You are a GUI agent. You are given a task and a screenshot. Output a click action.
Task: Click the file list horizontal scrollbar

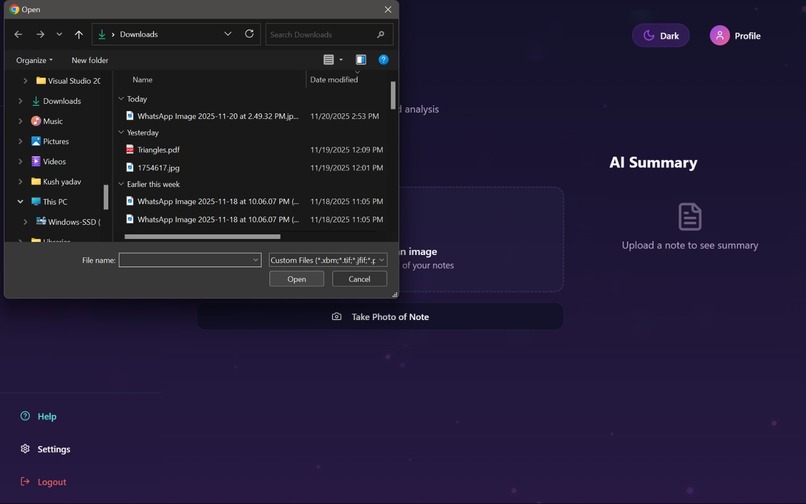203,237
